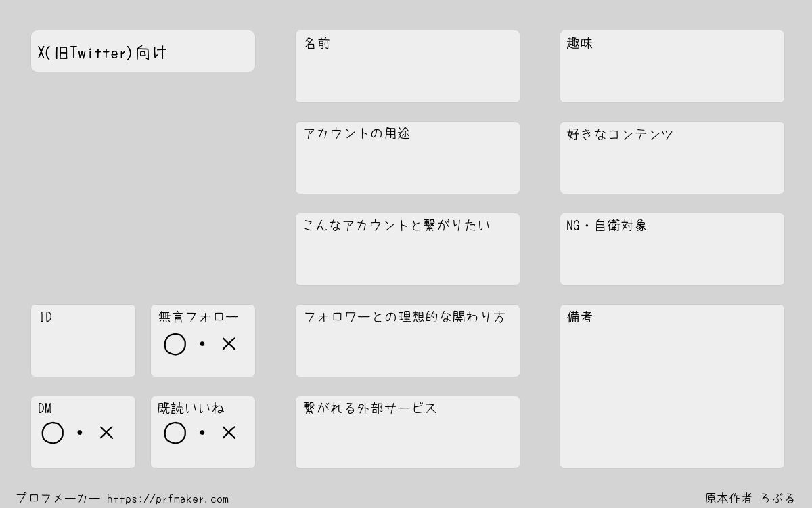
Task: Click the 原本作者 ろぶる credit text
Action: pos(750,499)
